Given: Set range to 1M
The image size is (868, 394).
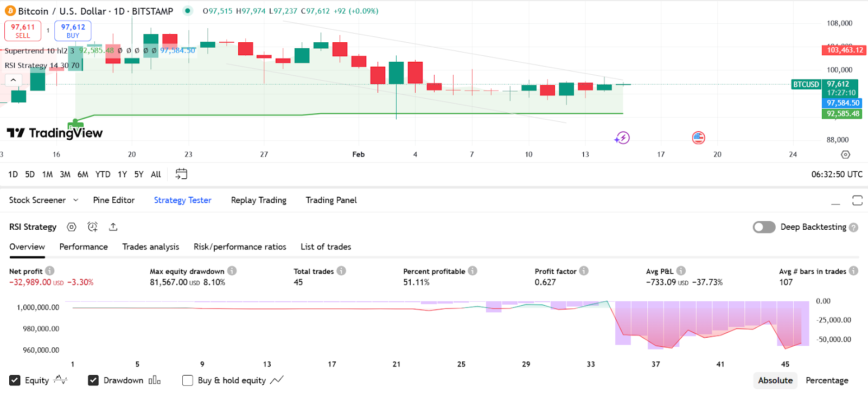Looking at the screenshot, I should pos(47,174).
